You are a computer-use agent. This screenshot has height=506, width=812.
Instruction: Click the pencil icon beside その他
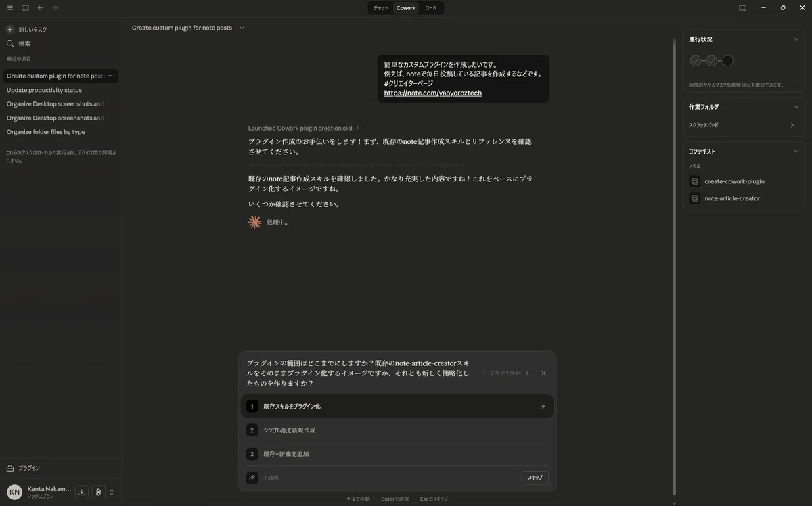(252, 478)
